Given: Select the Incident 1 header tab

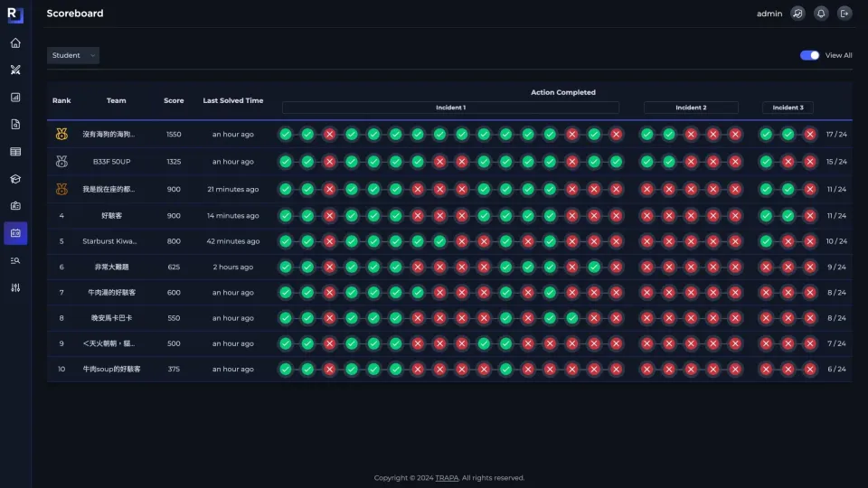Looking at the screenshot, I should click(x=450, y=108).
